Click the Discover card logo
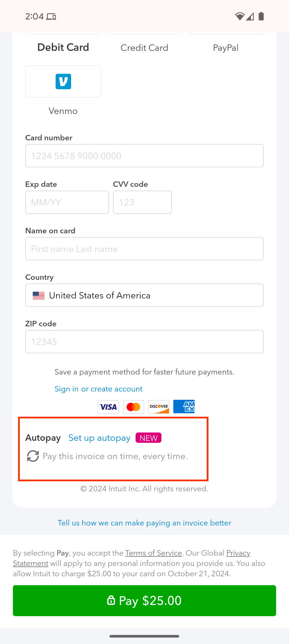The height and width of the screenshot is (644, 289). click(x=159, y=407)
